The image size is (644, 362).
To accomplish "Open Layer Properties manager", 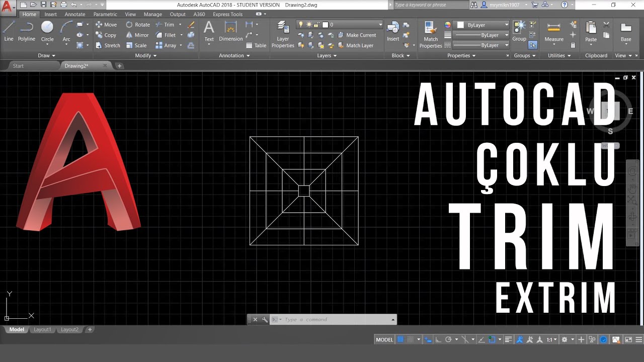I will pos(283,34).
